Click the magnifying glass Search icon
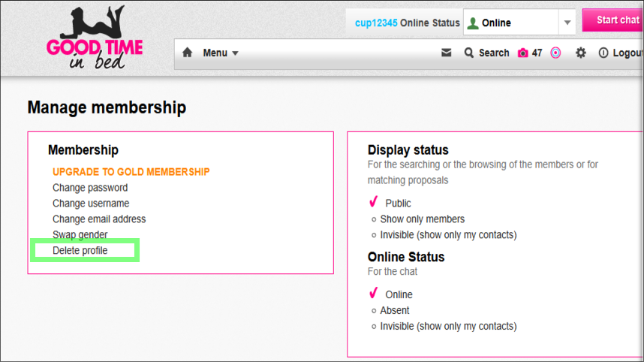644x362 pixels. 469,53
